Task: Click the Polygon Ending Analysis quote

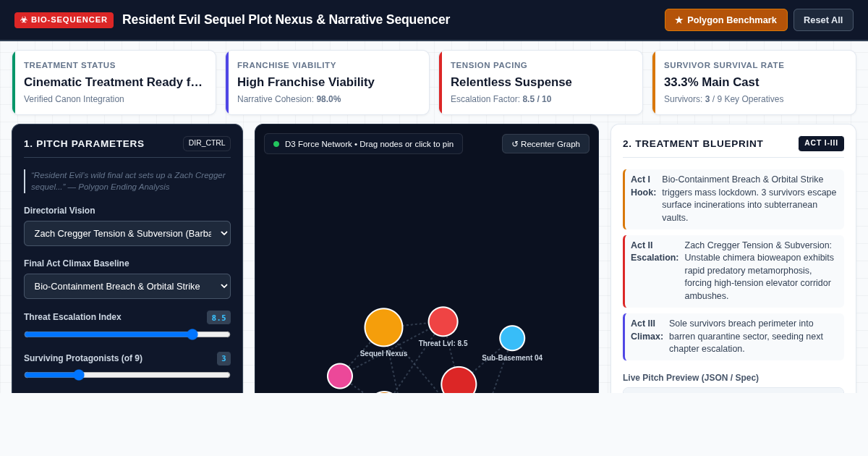Action: click(x=127, y=181)
